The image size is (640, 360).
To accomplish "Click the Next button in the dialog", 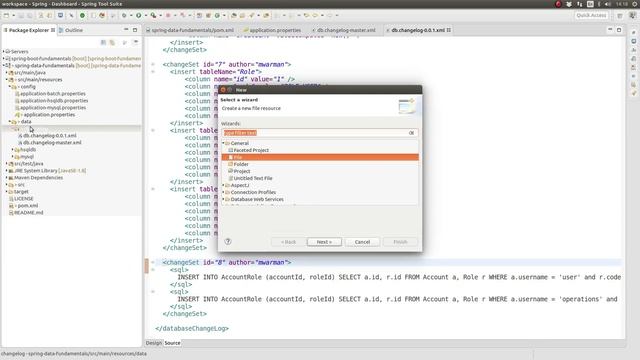I will (x=324, y=242).
